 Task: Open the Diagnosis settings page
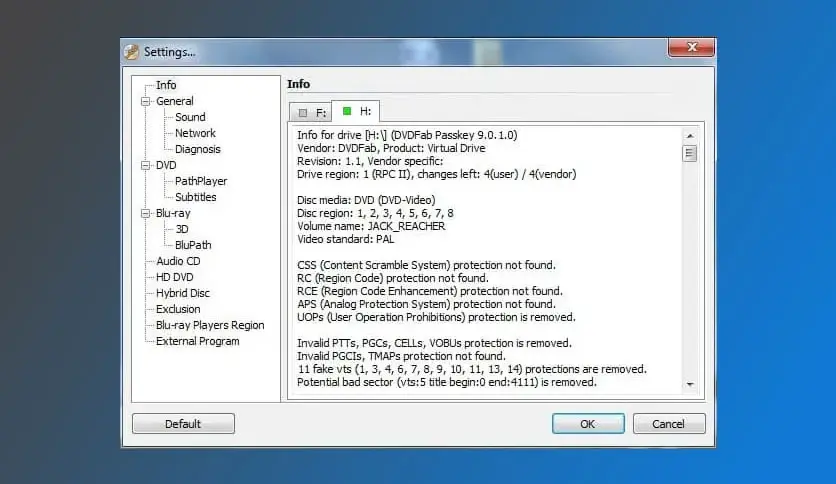[197, 149]
